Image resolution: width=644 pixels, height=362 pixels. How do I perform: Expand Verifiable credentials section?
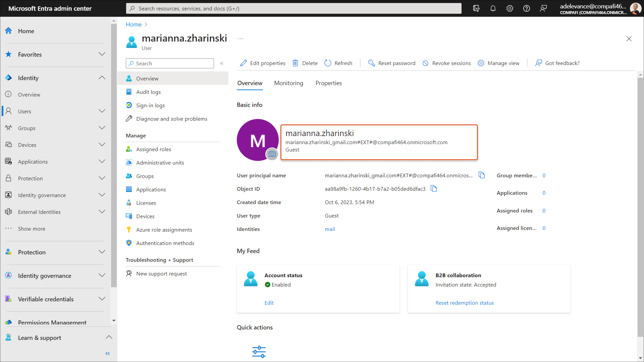[x=102, y=299]
